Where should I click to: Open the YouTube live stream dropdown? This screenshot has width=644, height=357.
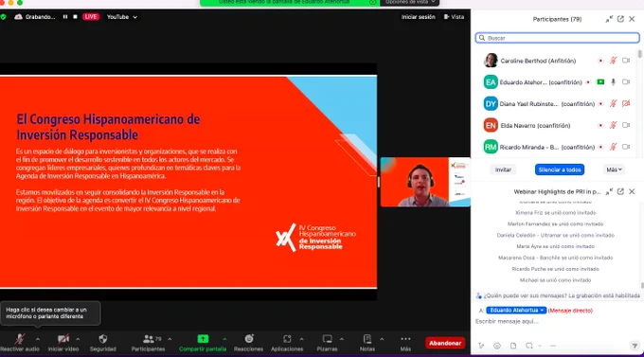122,17
